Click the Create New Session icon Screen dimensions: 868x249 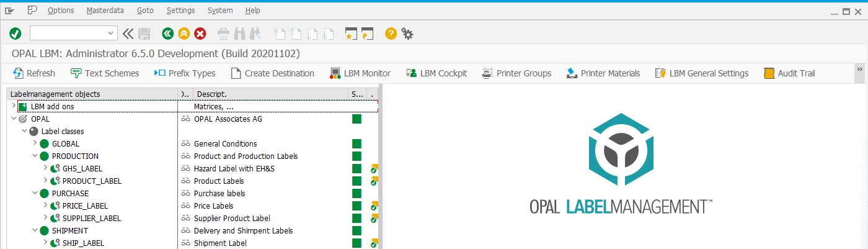(x=352, y=34)
